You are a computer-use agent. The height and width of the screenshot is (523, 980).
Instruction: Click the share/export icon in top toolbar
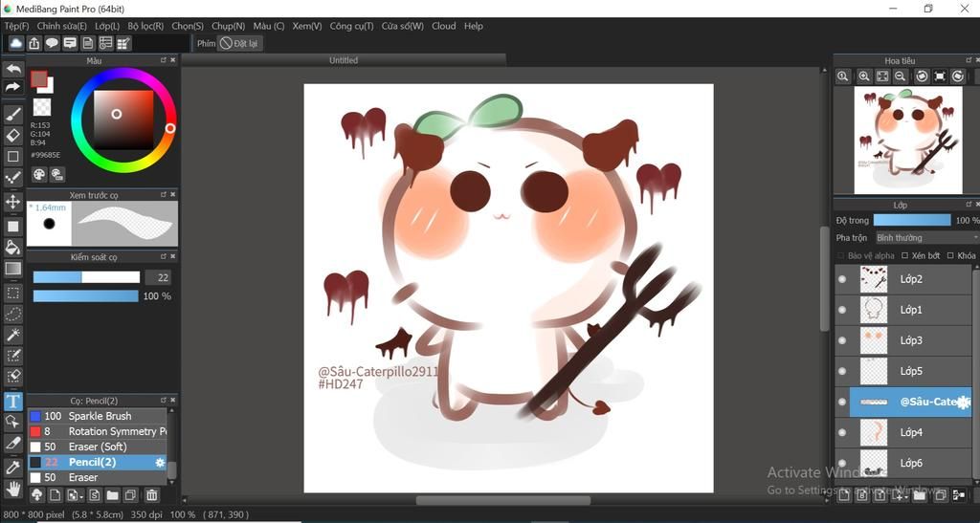34,43
